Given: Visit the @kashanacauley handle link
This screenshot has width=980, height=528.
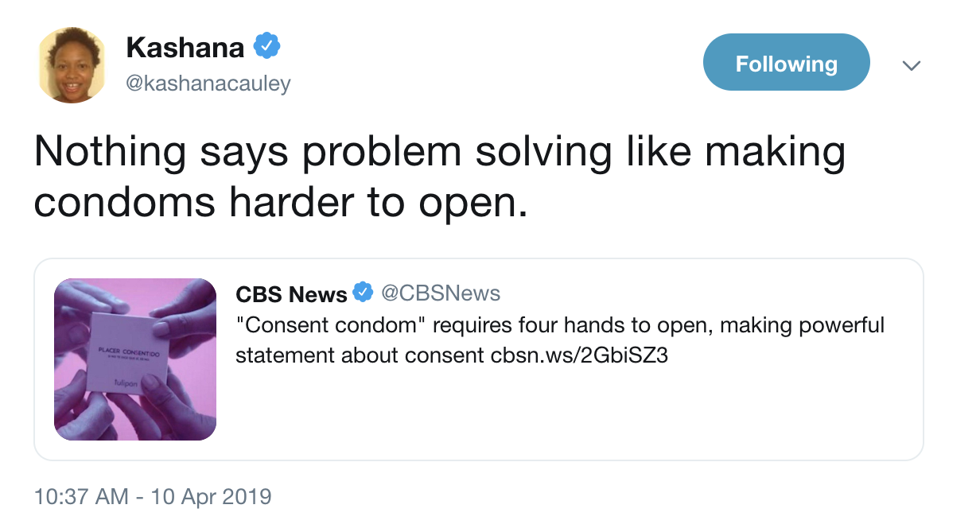Looking at the screenshot, I should [208, 83].
